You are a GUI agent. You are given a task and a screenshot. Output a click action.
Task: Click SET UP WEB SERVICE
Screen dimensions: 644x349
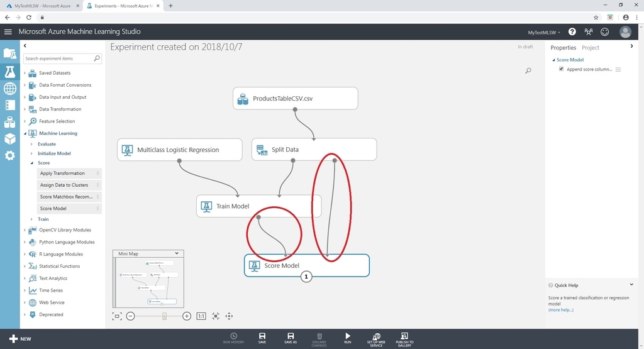point(376,340)
